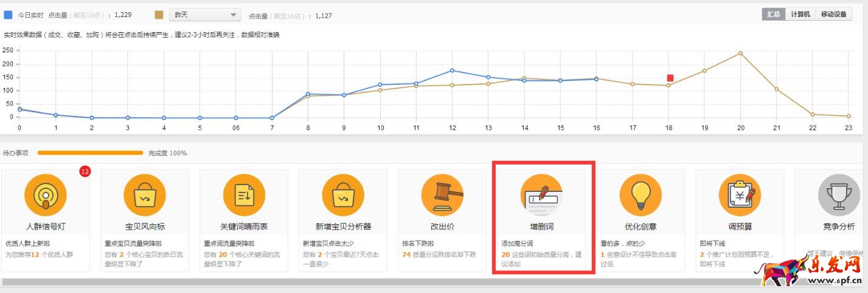Screen dimensions: 868x293
Task: Click the 竞争分析 title label
Action: (x=839, y=227)
